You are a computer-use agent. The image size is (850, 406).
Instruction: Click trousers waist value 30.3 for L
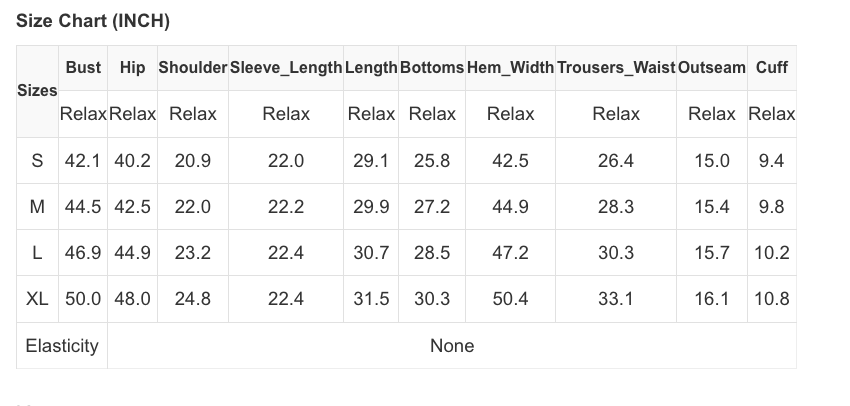616,253
